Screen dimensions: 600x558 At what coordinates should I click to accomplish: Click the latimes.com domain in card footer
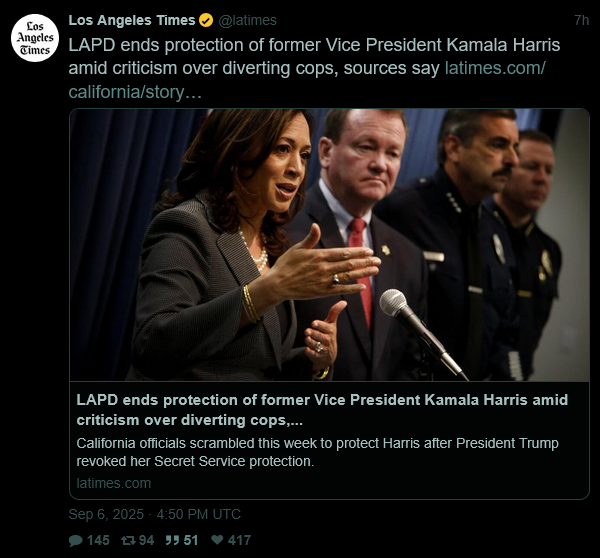[114, 483]
